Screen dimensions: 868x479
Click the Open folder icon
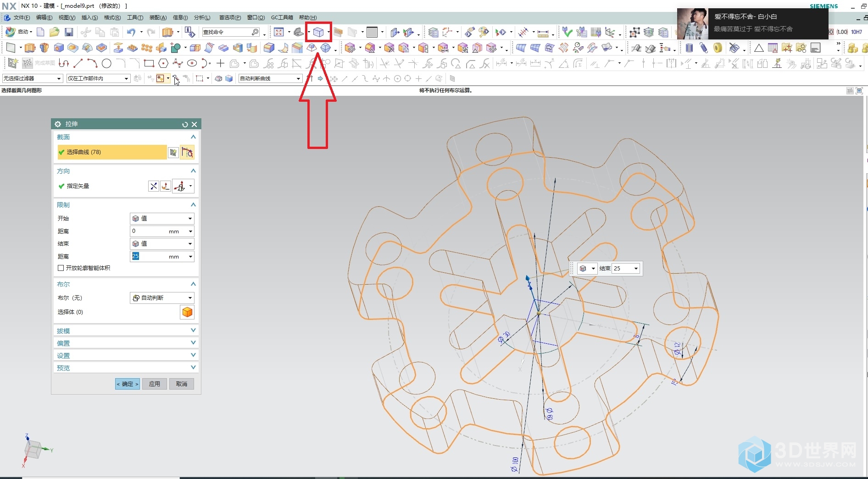coord(55,32)
